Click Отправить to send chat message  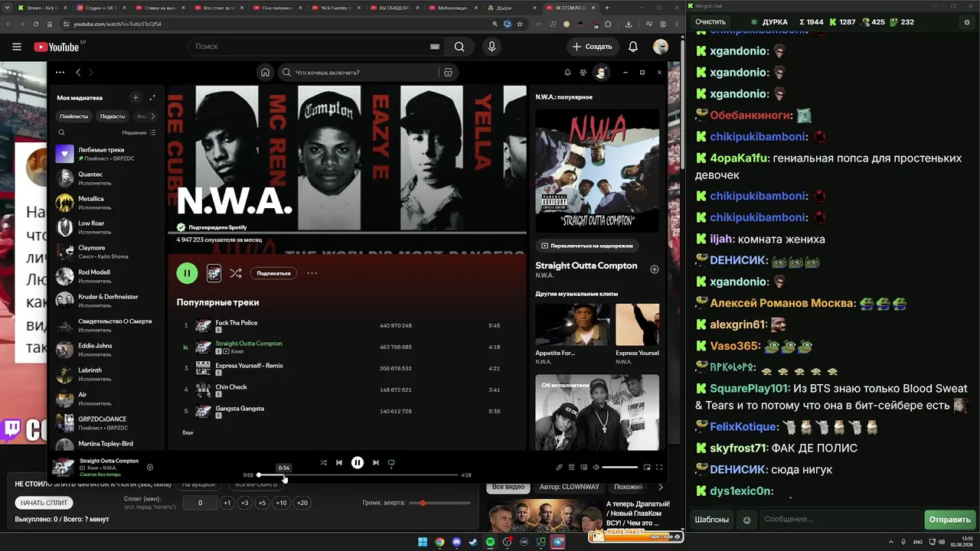click(949, 520)
